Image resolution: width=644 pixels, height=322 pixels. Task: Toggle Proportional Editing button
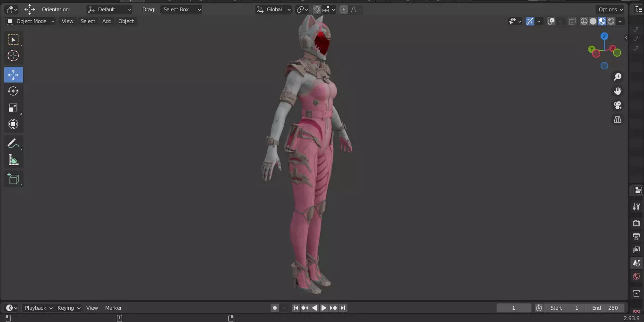coord(344,9)
